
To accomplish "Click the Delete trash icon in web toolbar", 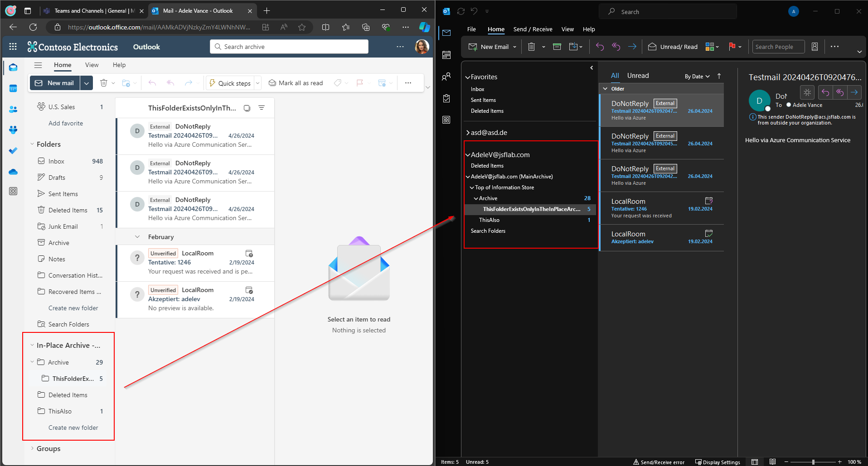I will pos(104,83).
